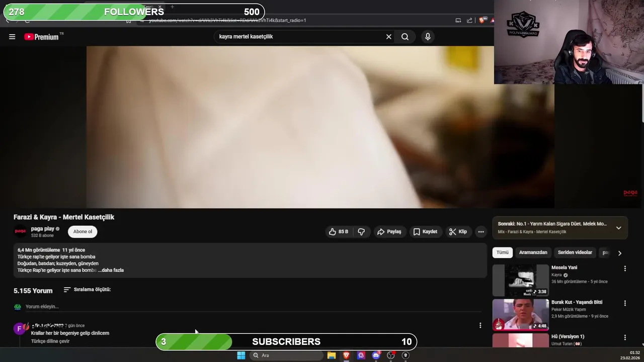The image size is (644, 362).
Task: Open Brave browser in the taskbar
Action: tap(346, 355)
